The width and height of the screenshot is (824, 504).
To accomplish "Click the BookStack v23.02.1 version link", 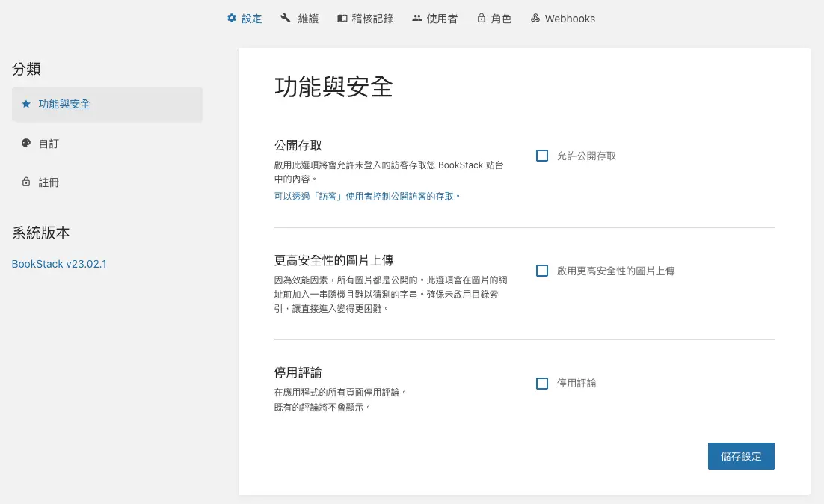I will [x=59, y=264].
